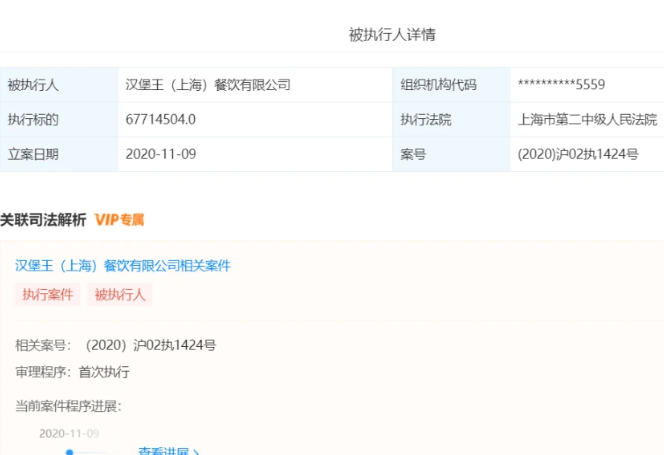Click the 立案日期 label cell
The height and width of the screenshot is (455, 664).
59,154
